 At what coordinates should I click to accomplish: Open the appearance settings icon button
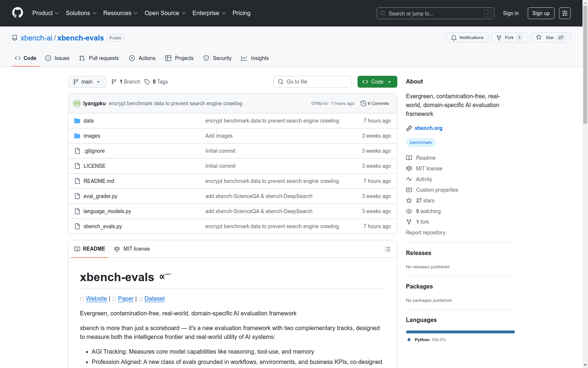pos(565,13)
